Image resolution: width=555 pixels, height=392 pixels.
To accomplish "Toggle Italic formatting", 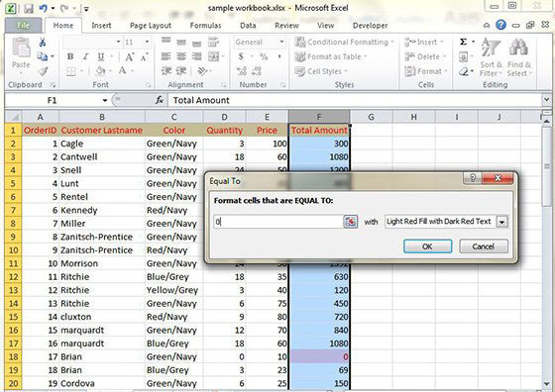I will click(x=85, y=56).
